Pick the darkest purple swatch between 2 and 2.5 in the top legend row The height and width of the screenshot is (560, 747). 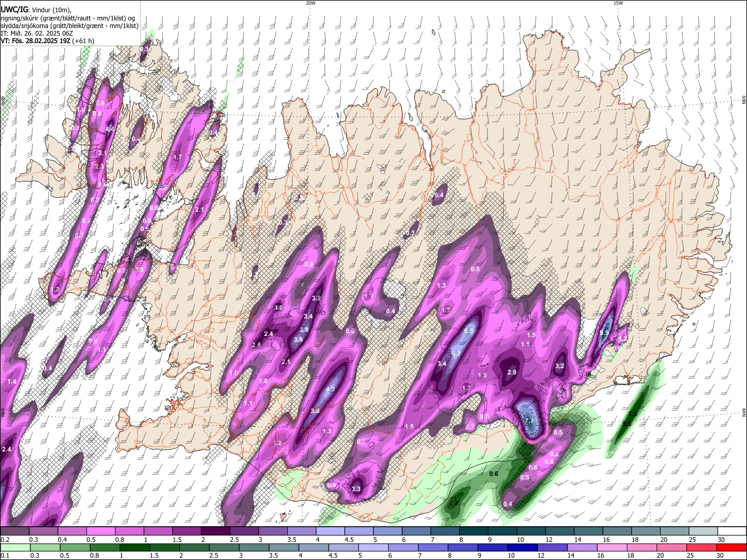215,531
